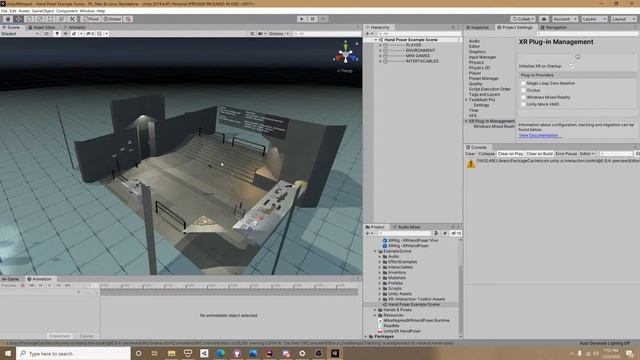Switch to the Asset Store tab
Viewport: 640px width, 360px height.
point(41,27)
